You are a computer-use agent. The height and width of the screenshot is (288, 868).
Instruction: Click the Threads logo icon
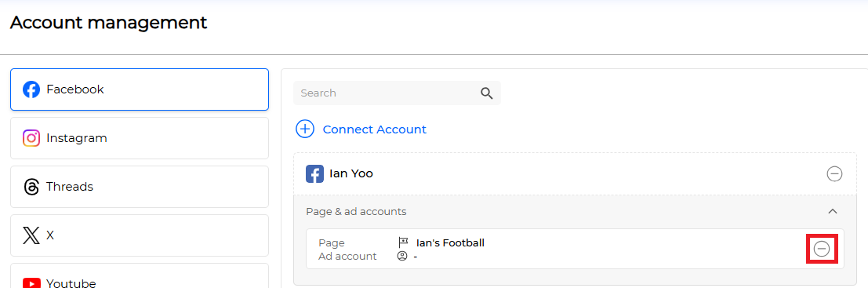point(31,187)
